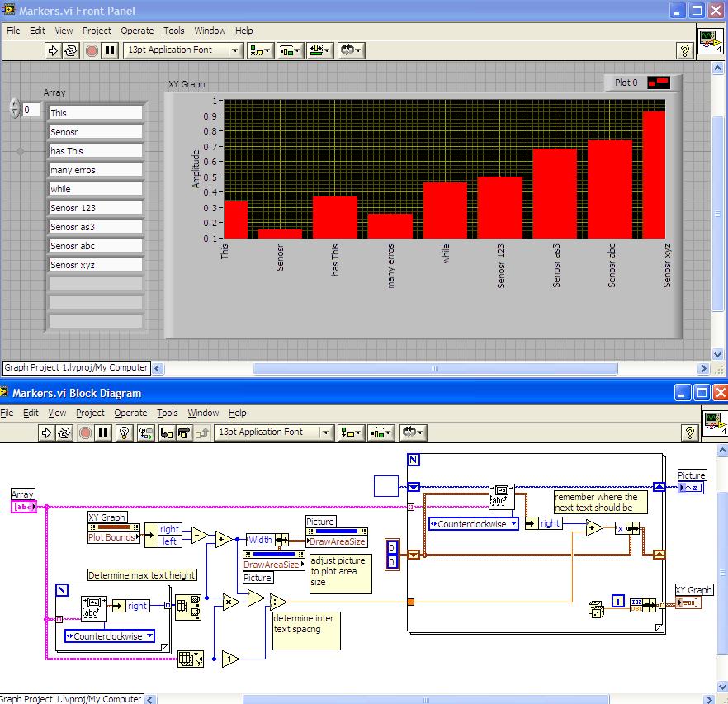Click Block Diagram horizontal scrollbar thumb
The image size is (728, 704).
pos(425,699)
